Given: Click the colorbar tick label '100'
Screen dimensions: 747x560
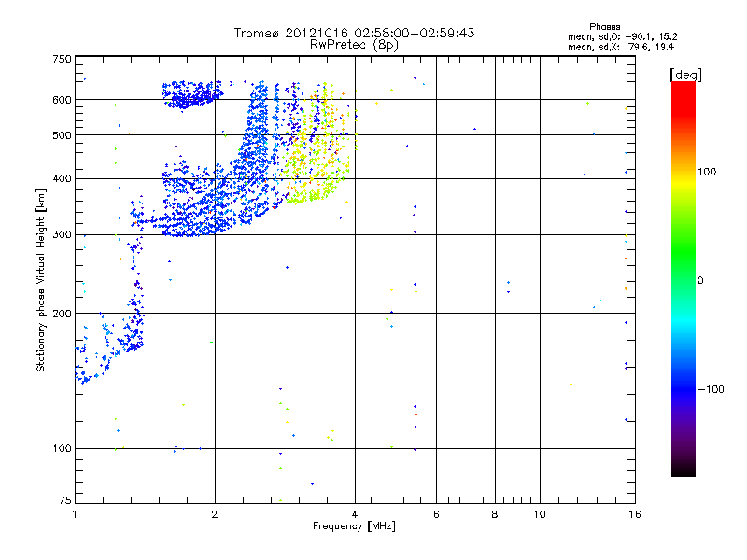Looking at the screenshot, I should coord(707,172).
